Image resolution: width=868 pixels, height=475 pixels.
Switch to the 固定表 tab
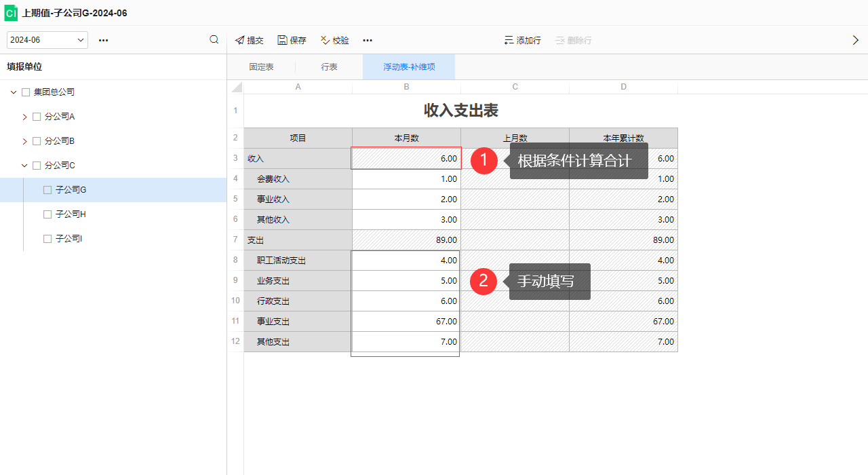pyautogui.click(x=262, y=66)
